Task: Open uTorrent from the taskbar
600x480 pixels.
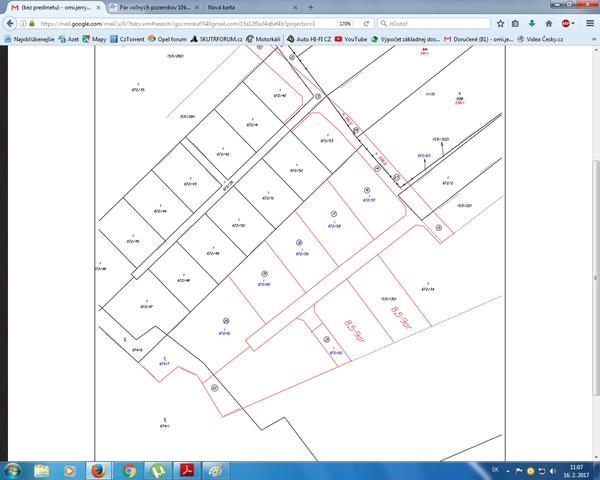Action: pyautogui.click(x=157, y=469)
